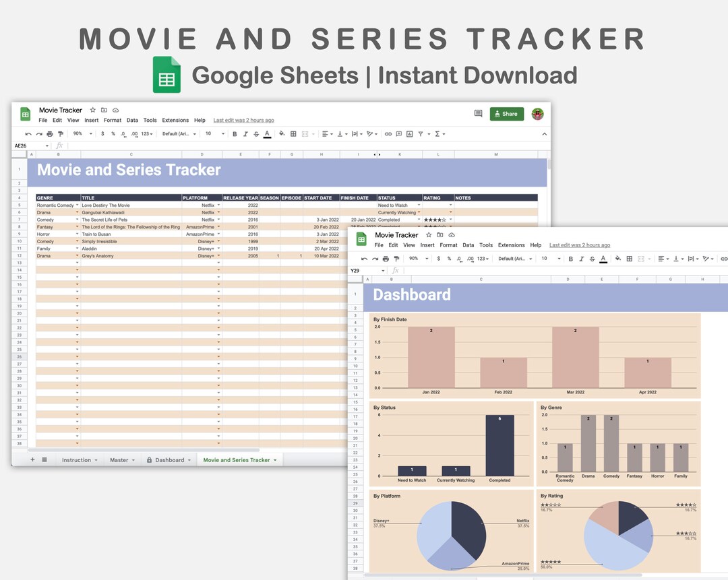Open the Functions sigma menu
This screenshot has width=728, height=580.
coord(438,133)
